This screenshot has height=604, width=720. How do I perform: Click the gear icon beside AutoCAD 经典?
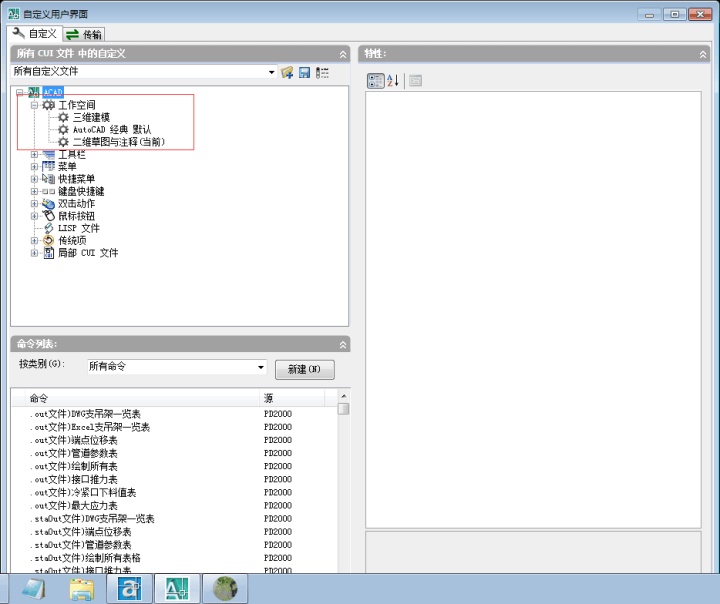coord(63,130)
